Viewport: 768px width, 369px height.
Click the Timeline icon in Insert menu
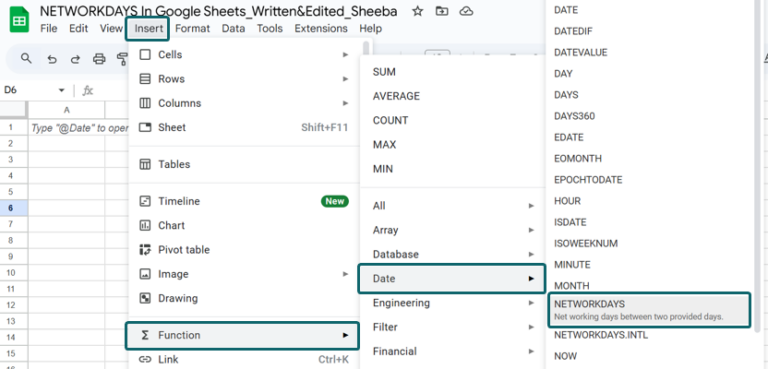(x=145, y=201)
